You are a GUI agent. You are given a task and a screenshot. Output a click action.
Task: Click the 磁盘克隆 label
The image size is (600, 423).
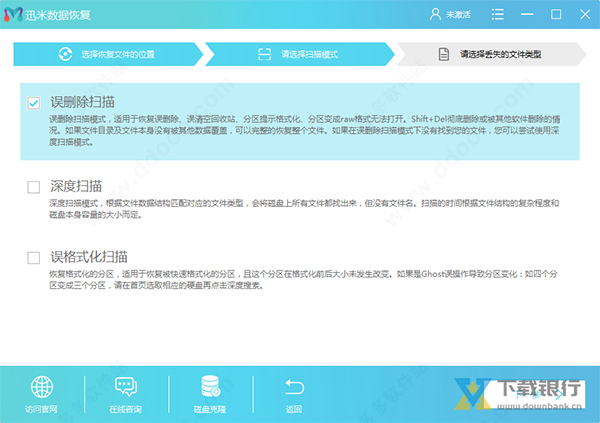tap(210, 409)
